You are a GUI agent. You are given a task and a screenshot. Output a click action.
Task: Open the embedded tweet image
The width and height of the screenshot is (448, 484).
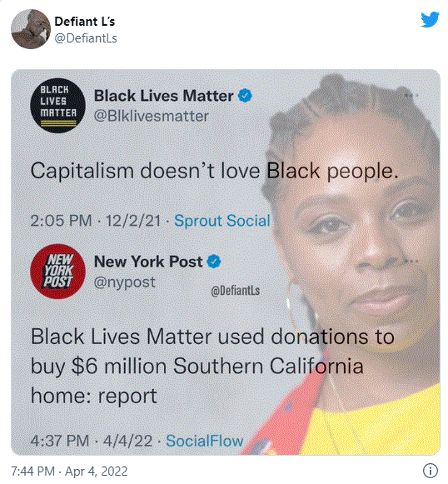point(226,262)
